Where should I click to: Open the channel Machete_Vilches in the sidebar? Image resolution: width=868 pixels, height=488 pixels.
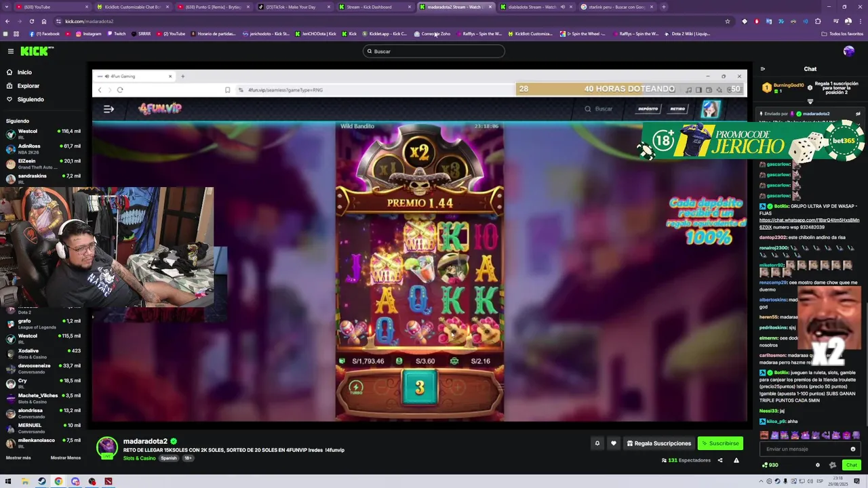tap(43, 399)
